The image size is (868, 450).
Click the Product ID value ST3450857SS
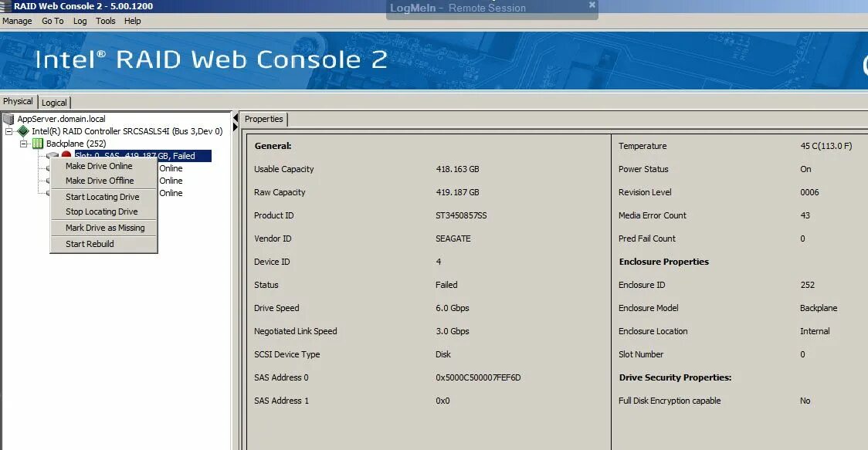coord(461,215)
